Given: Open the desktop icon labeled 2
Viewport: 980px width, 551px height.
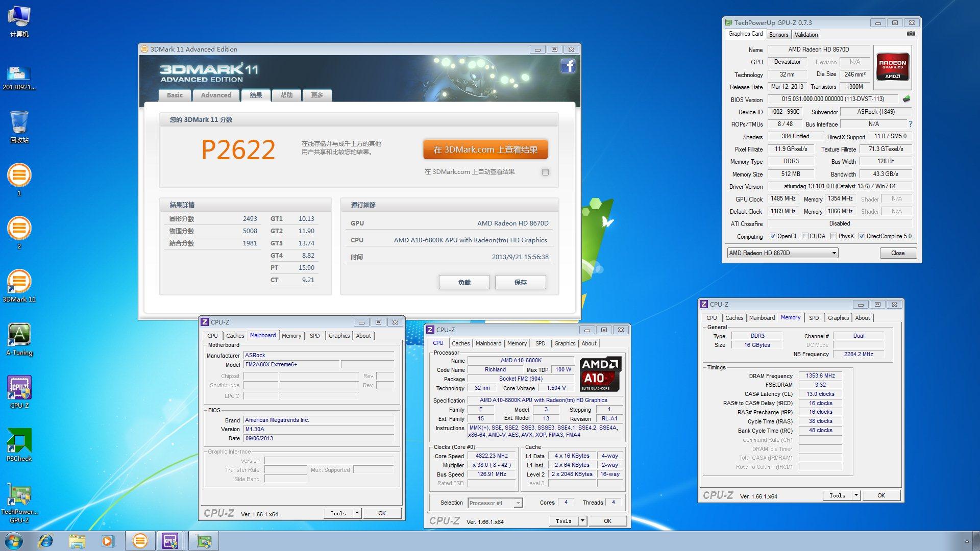Looking at the screenshot, I should pyautogui.click(x=19, y=233).
